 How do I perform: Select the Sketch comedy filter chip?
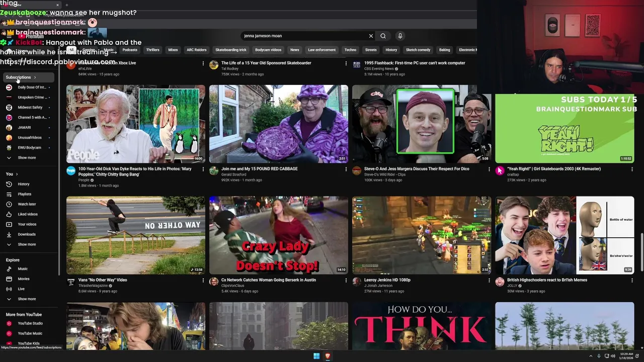pyautogui.click(x=418, y=50)
